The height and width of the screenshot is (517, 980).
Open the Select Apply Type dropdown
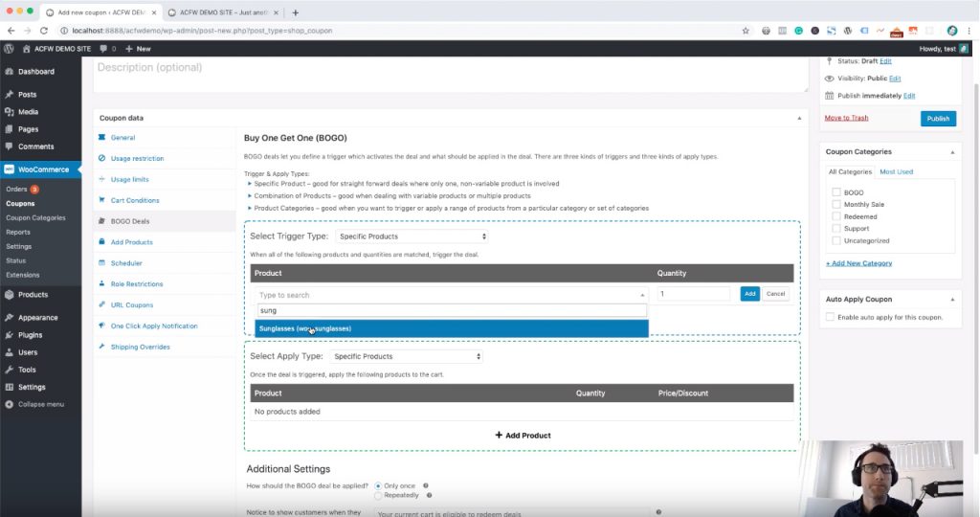[x=406, y=356]
